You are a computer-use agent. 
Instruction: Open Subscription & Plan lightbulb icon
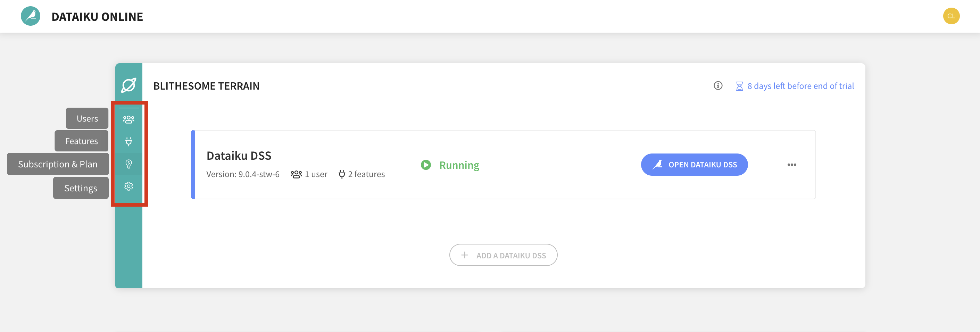click(128, 164)
